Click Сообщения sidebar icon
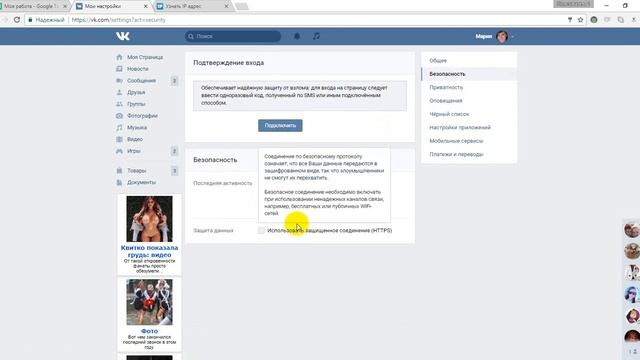 coord(119,81)
